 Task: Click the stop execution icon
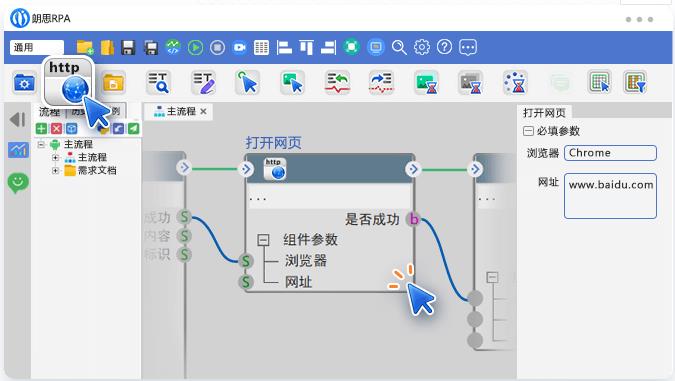pos(217,47)
